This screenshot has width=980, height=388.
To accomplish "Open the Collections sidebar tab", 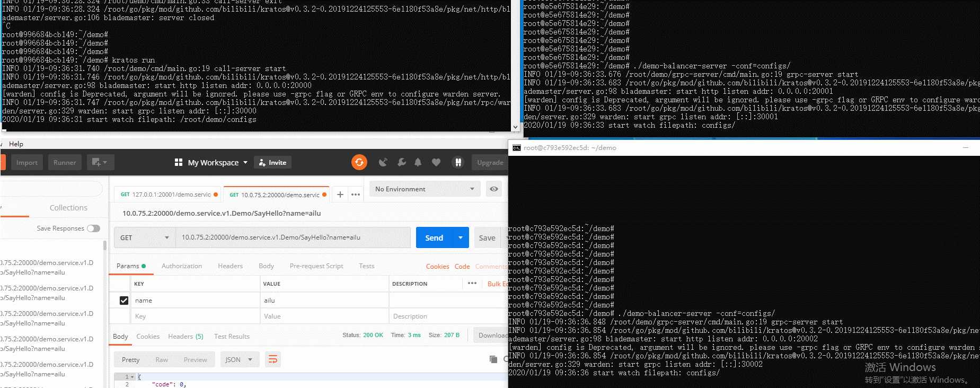I will click(x=68, y=208).
